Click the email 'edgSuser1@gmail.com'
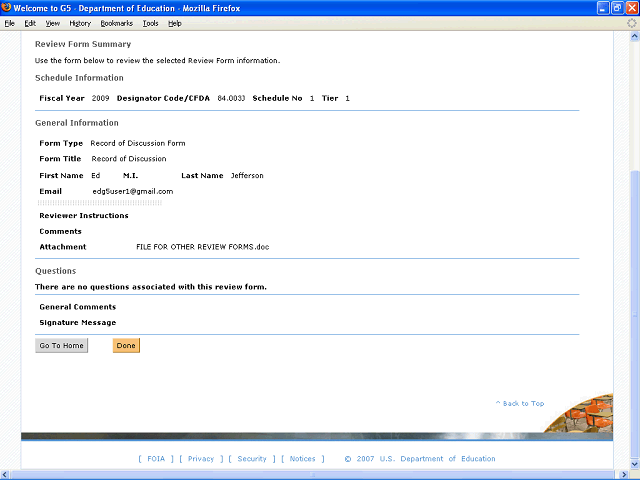The height and width of the screenshot is (480, 640). (133, 191)
